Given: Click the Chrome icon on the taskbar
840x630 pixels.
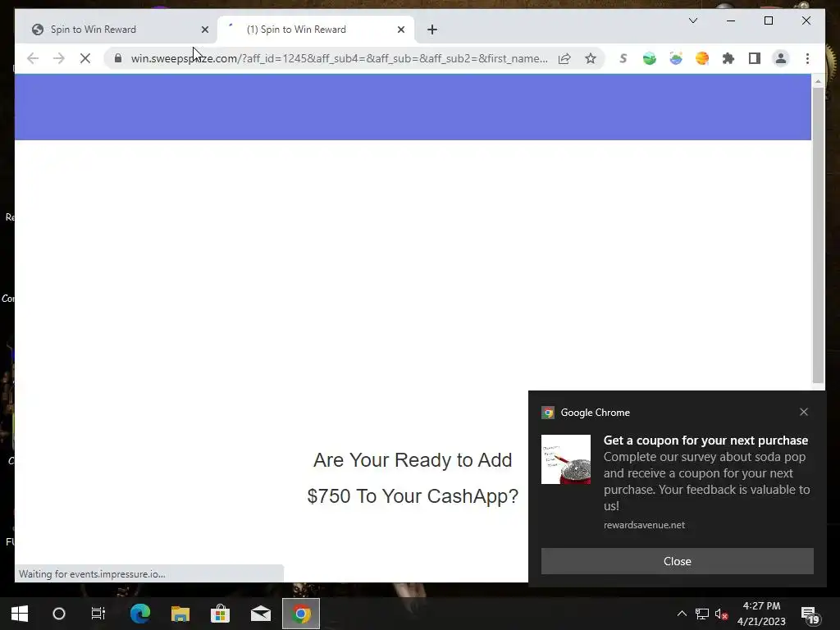Looking at the screenshot, I should point(300,614).
